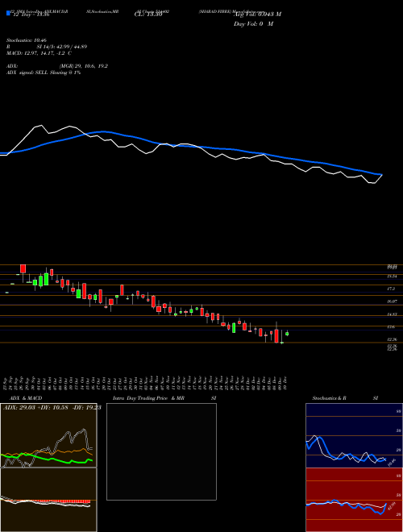Select 'ADX signal: SELL Slowing @ 1%' text
Viewport: 403px width, 532px height.
[44, 73]
